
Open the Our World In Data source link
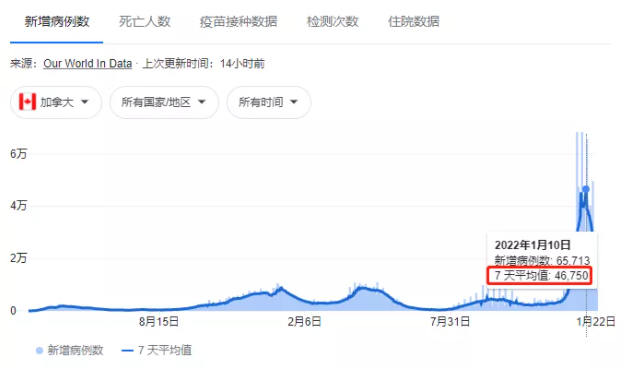(87, 63)
